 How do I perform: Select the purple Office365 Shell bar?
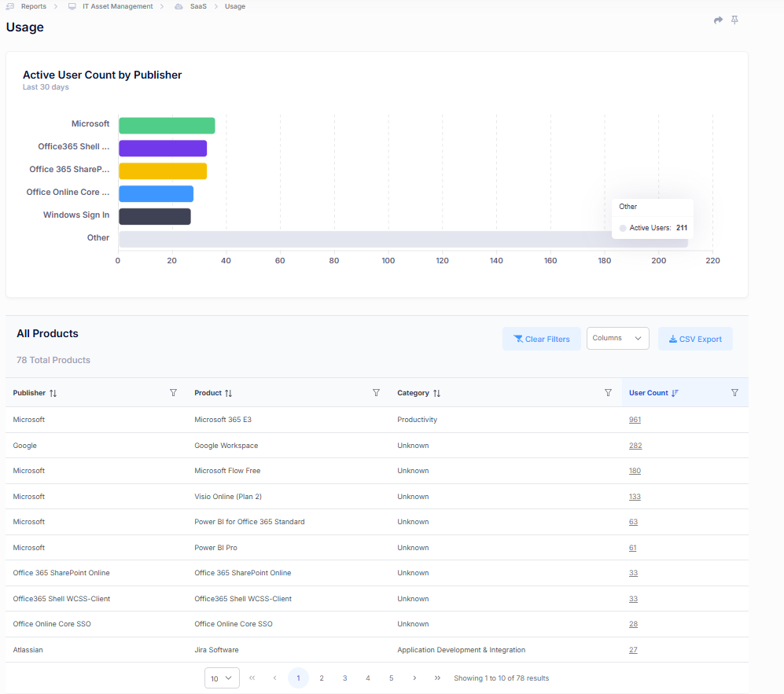[x=163, y=149]
